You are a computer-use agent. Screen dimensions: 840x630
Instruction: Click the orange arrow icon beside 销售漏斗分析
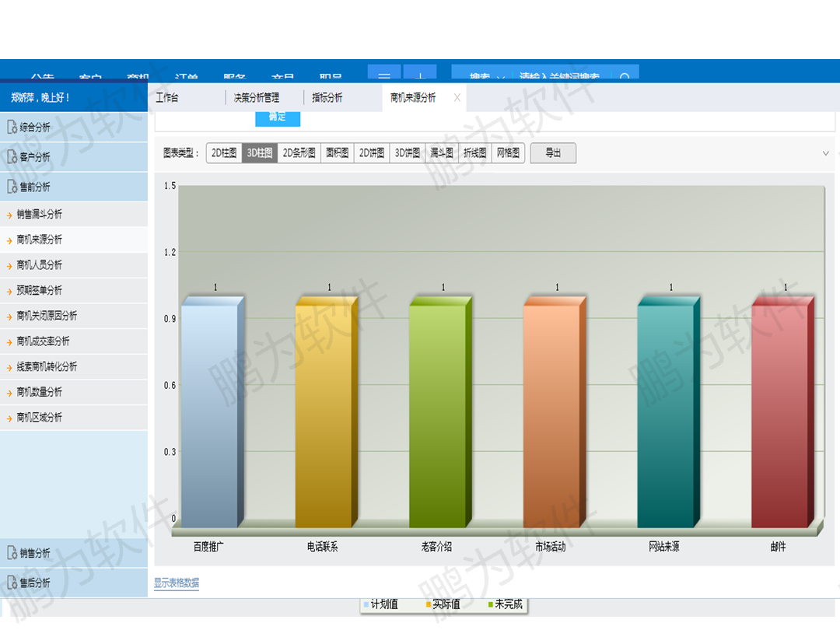9,215
